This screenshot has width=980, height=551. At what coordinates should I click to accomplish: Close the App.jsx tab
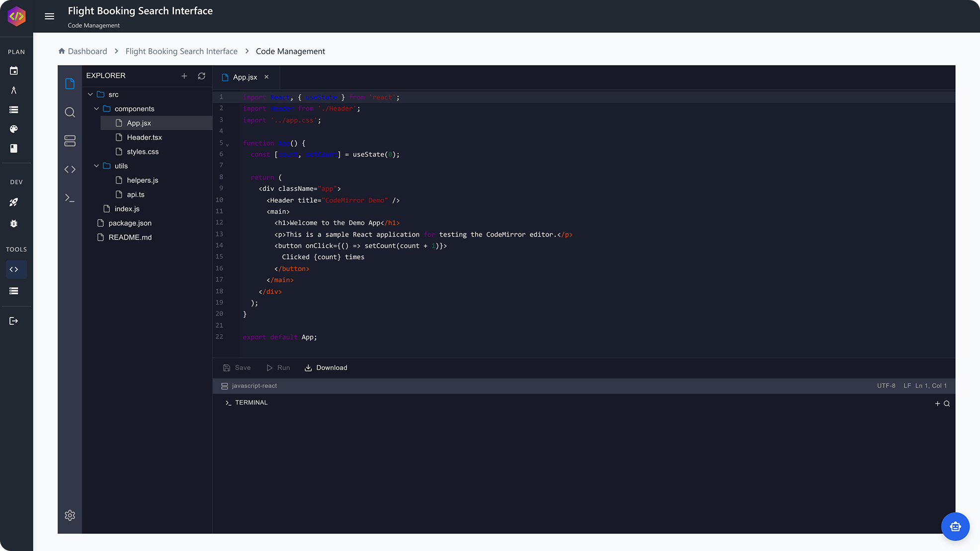coord(266,77)
